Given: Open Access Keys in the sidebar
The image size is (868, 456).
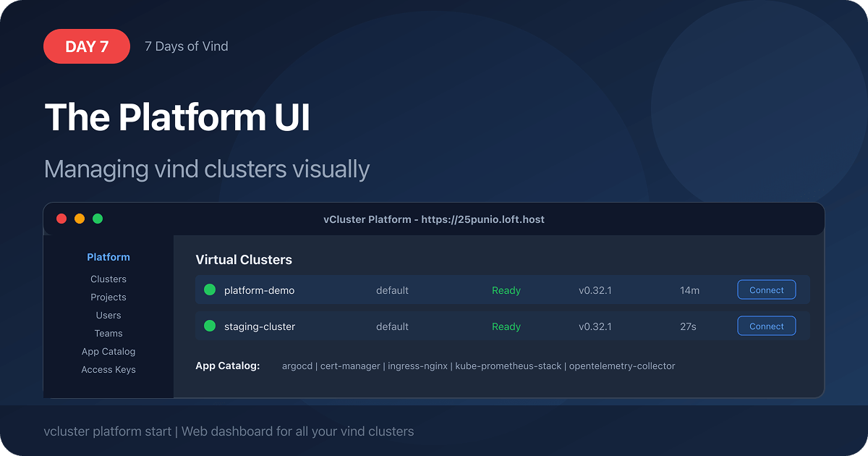Looking at the screenshot, I should [x=109, y=369].
